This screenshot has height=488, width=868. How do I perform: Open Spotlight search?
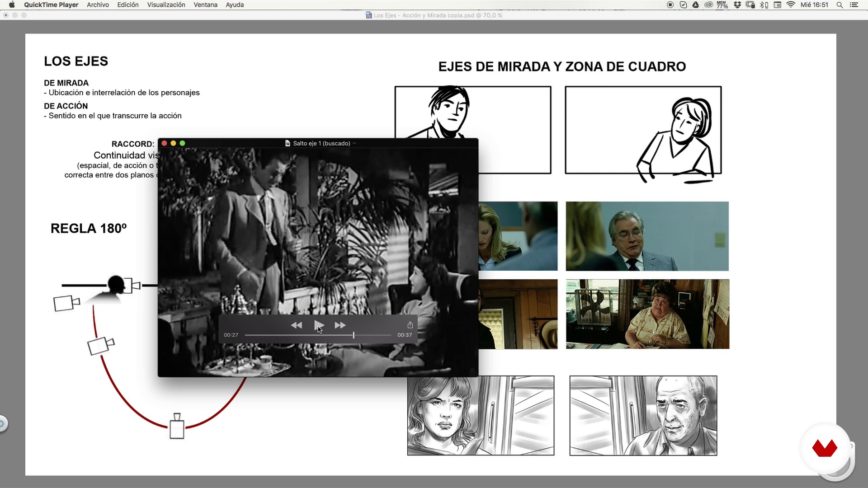840,5
